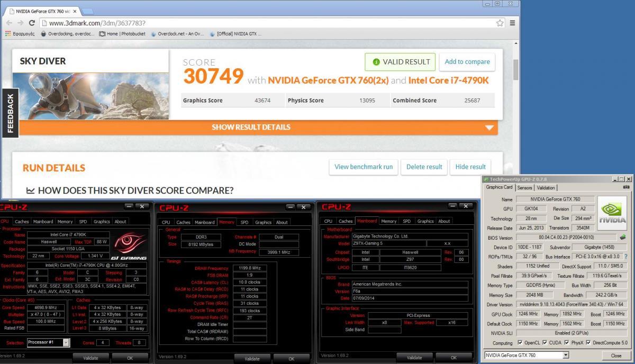This screenshot has height=364, width=635.
Task: Click OK in the CPU-Z CPU window
Action: [130, 358]
